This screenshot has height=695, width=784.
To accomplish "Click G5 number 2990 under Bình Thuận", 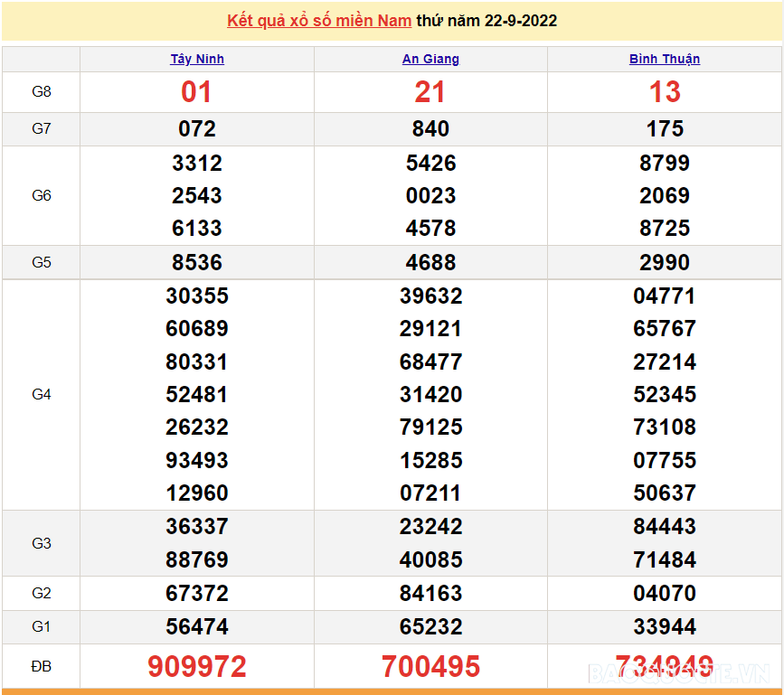I will pyautogui.click(x=665, y=263).
